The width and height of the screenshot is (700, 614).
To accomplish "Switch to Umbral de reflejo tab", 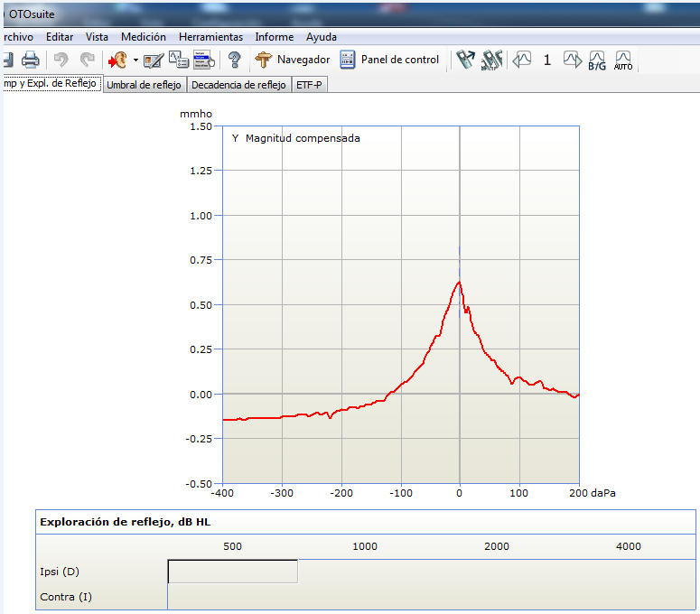I will click(x=144, y=85).
